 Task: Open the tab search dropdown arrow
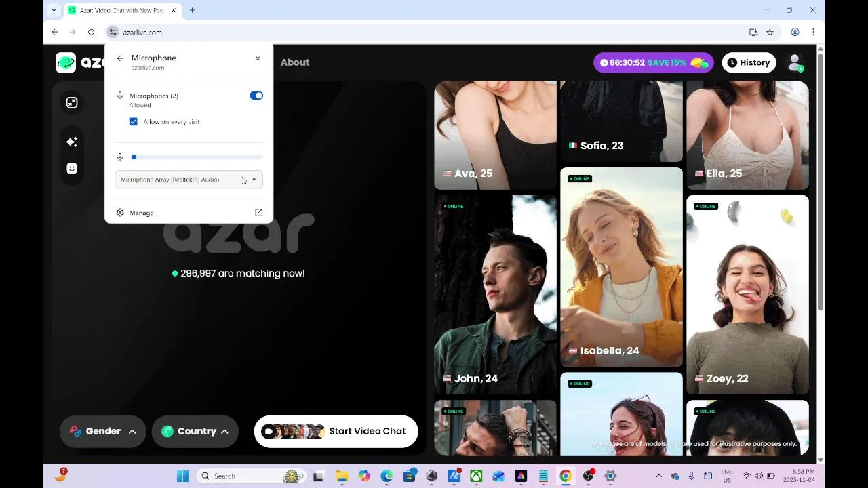click(54, 10)
